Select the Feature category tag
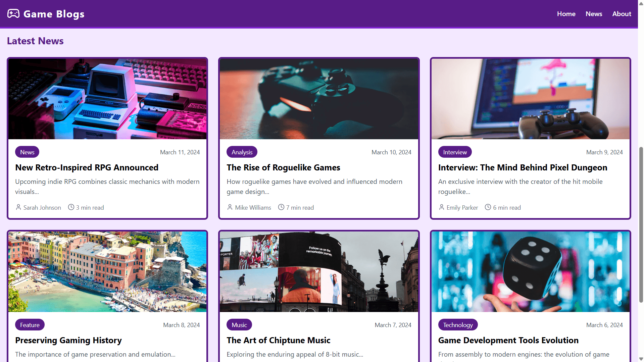 coord(30,325)
